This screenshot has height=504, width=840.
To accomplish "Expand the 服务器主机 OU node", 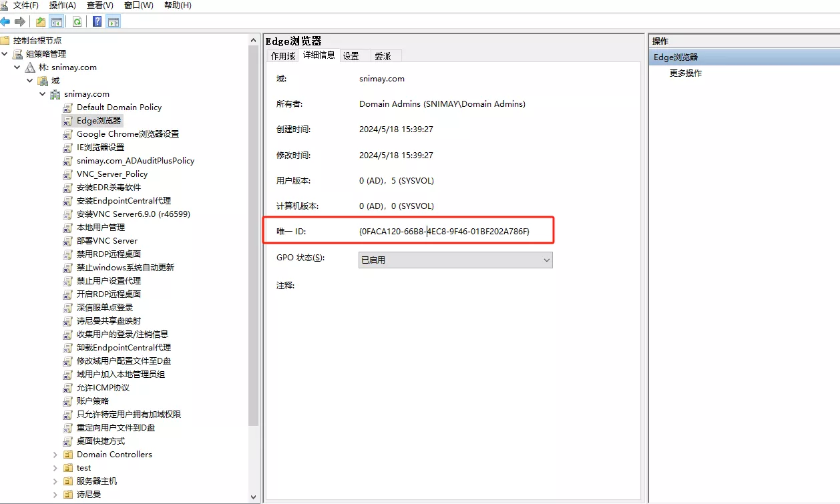I will pos(55,481).
